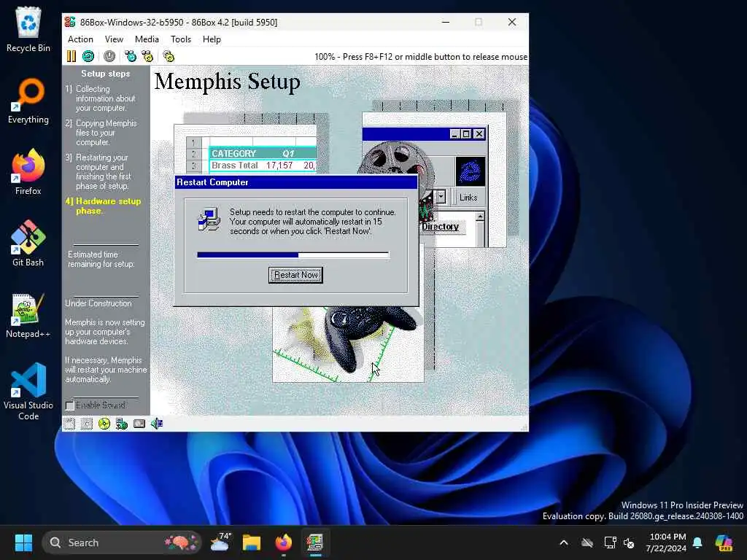Click the ACPI shutdown power icon

click(109, 56)
